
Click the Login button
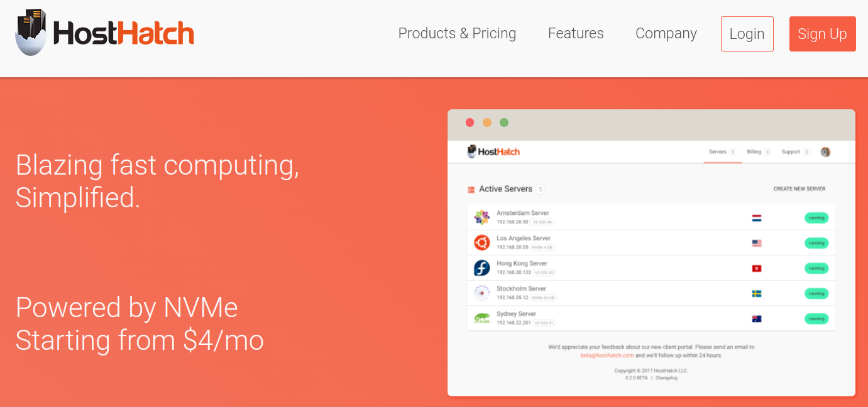click(x=747, y=34)
